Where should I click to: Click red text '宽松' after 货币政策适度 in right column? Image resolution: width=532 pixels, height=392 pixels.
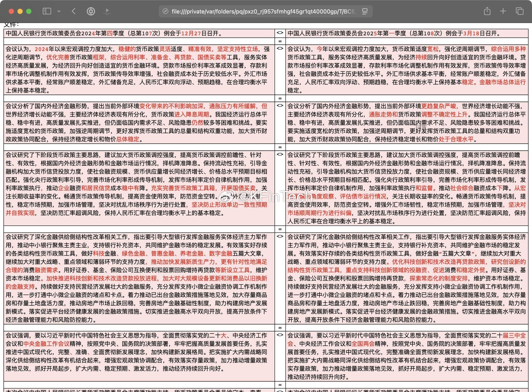(x=433, y=49)
